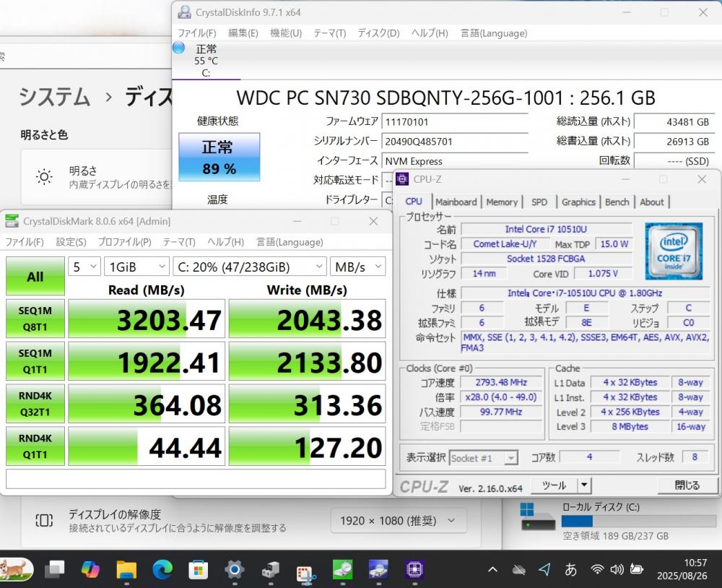Click the CPU-Z title bar chip icon
The width and height of the screenshot is (722, 588).
coord(402,179)
